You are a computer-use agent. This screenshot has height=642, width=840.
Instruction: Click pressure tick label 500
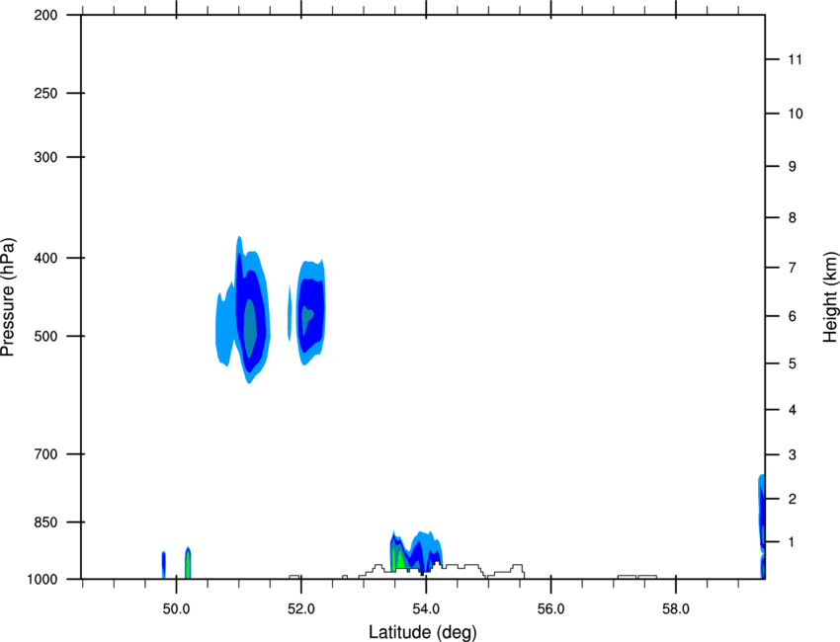coord(45,336)
